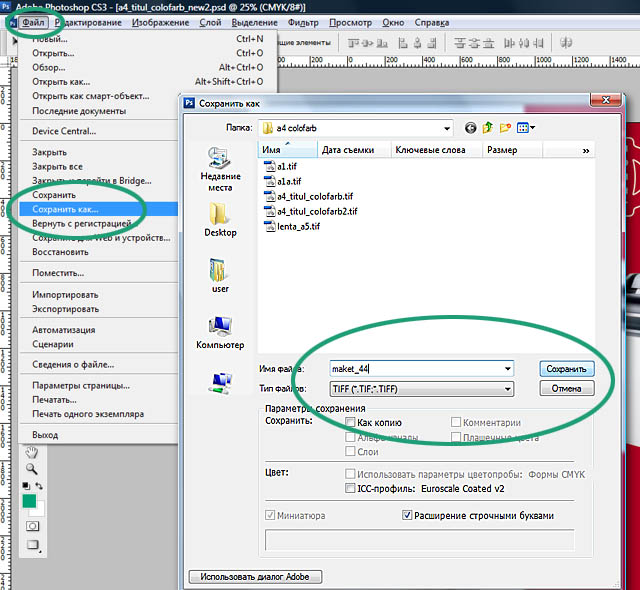Open Desktop location in places sidebar
Screen dimensions: 640x590
click(220, 219)
